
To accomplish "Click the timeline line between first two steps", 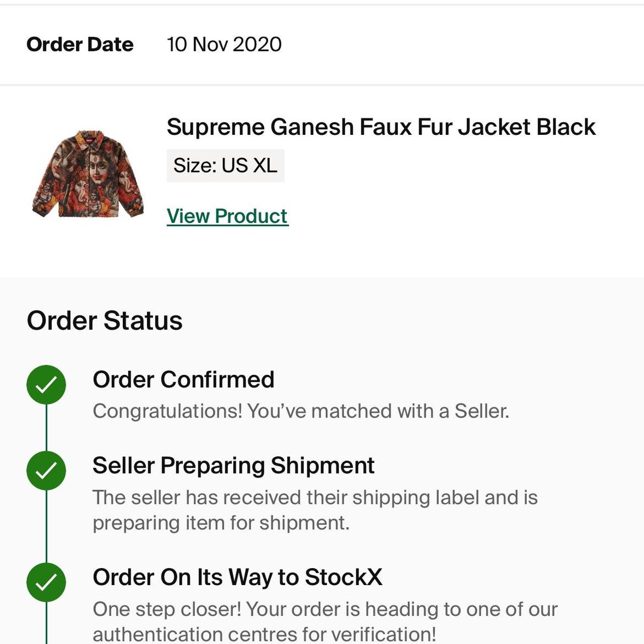I will (46, 428).
